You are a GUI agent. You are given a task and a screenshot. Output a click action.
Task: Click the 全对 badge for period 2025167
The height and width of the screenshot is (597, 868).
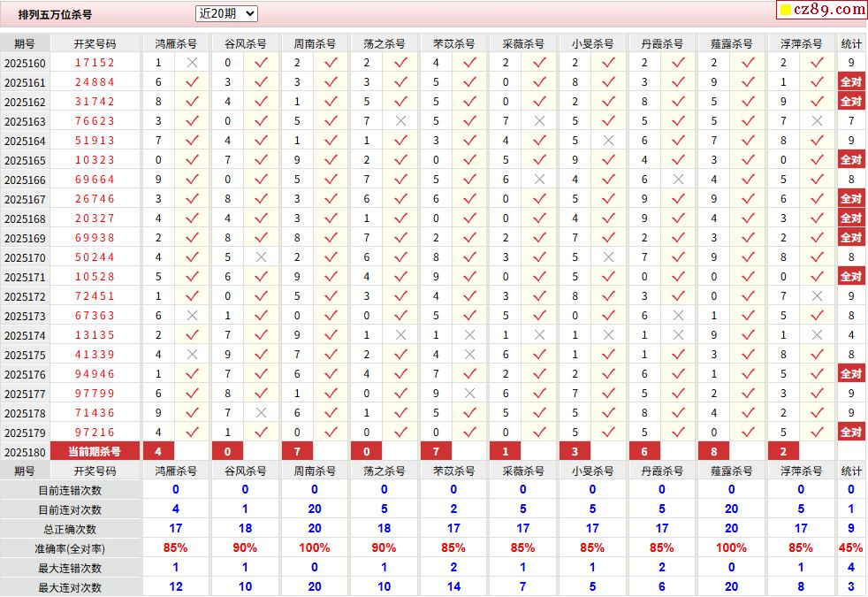tap(851, 199)
